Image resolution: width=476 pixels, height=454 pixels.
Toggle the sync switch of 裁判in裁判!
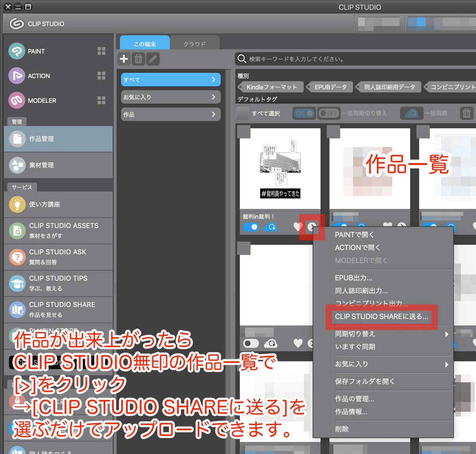(x=251, y=227)
